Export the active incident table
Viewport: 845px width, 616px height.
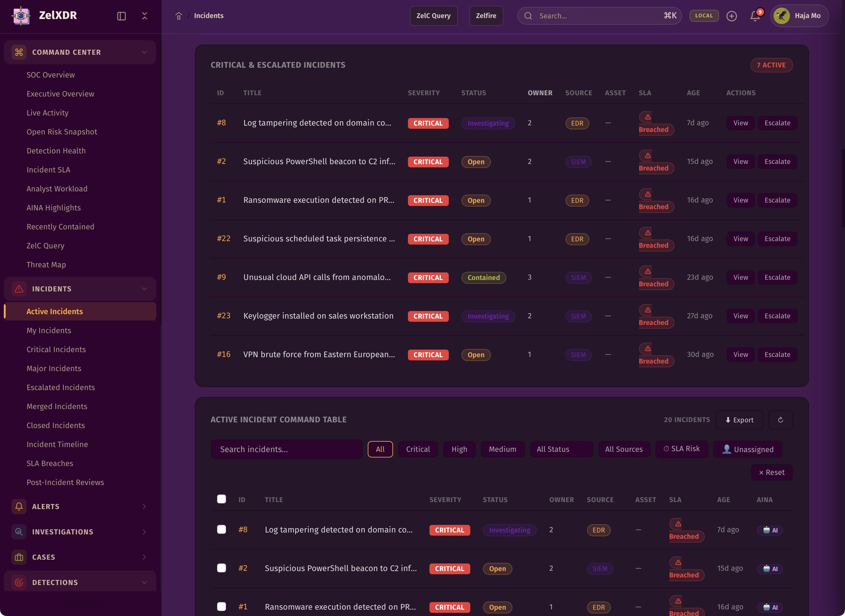[x=739, y=420]
